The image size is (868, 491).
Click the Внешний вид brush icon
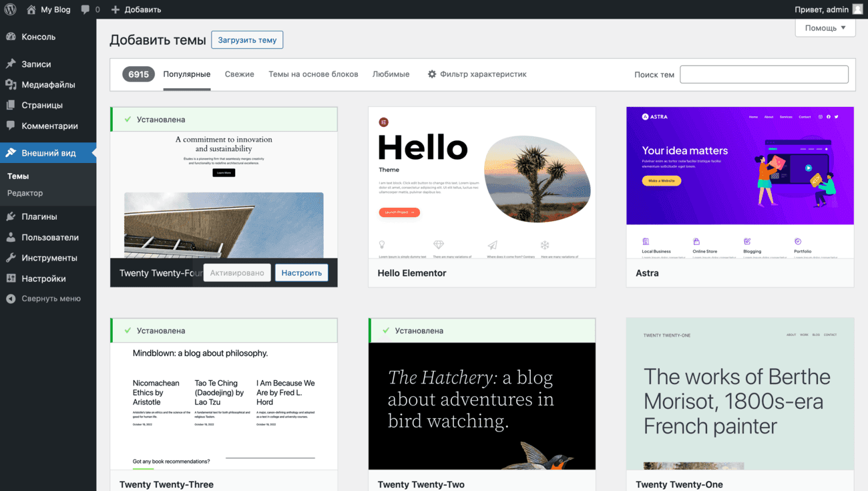pos(11,153)
